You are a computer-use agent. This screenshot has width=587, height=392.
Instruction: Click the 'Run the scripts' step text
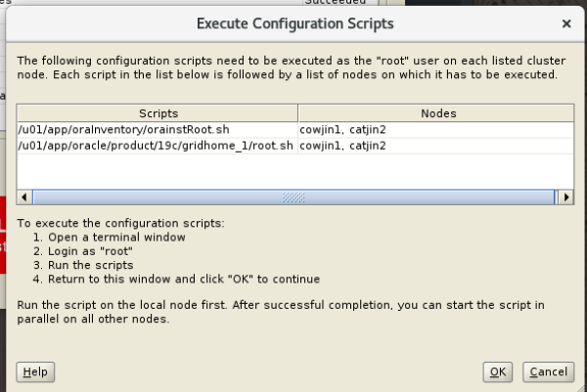(x=91, y=265)
